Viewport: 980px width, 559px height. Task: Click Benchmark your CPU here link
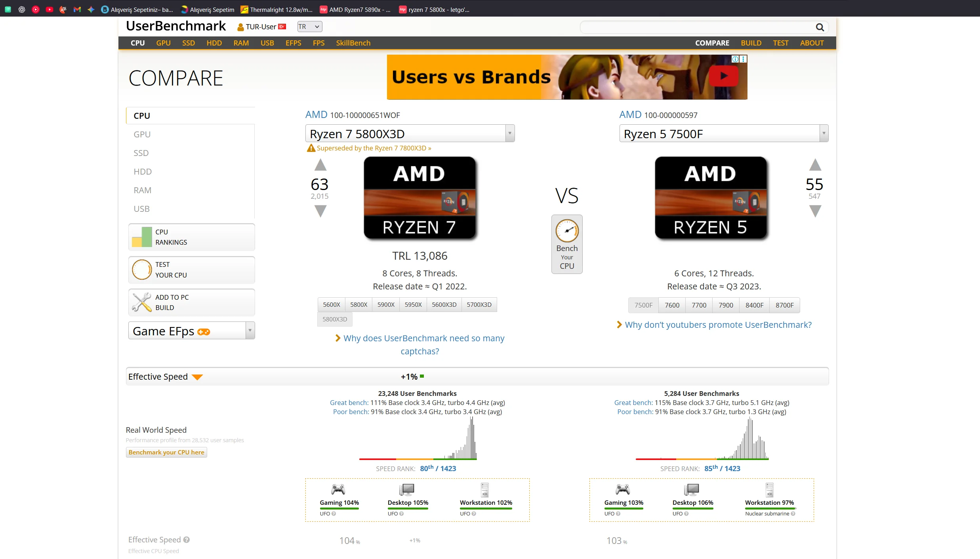click(166, 452)
